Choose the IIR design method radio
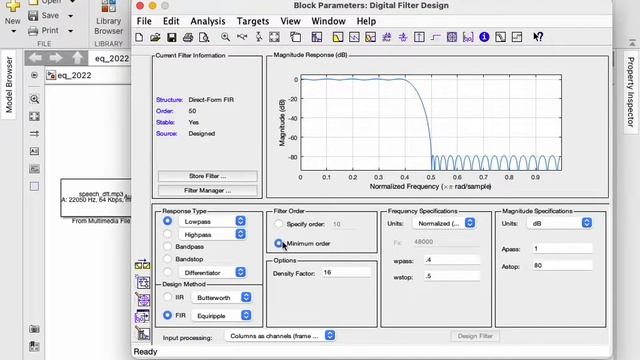Screen dimensions: 640x360 click(x=167, y=297)
